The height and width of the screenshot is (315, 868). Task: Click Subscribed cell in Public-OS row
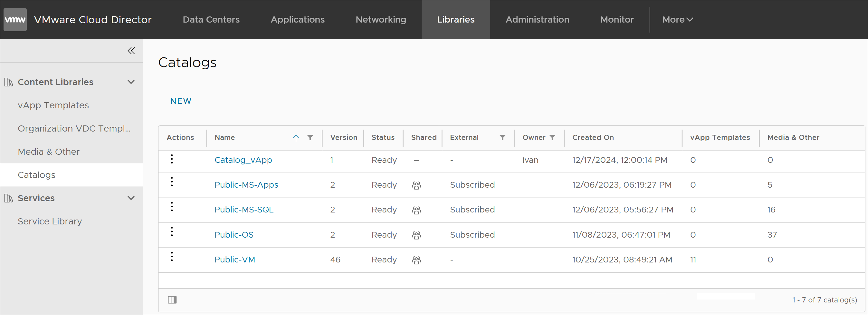472,235
